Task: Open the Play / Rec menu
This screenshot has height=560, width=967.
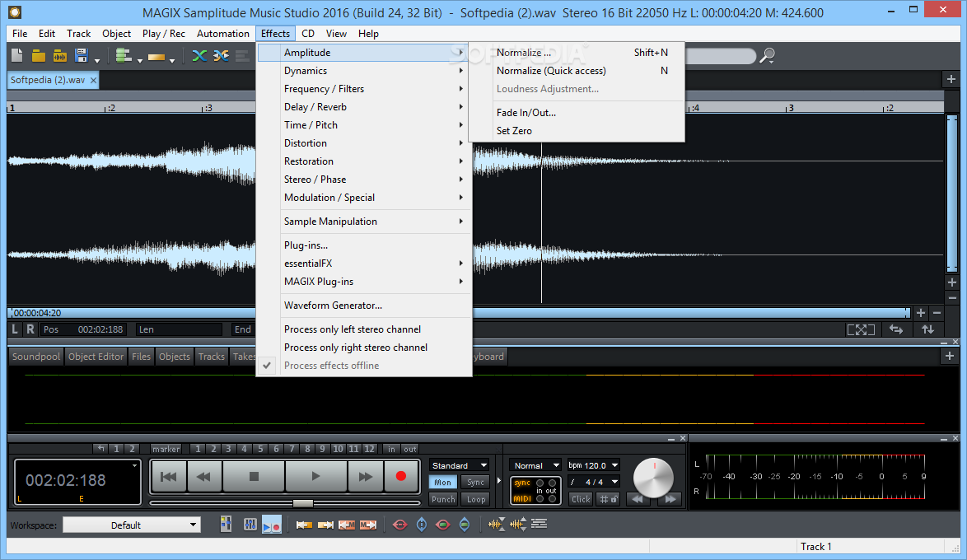Action: (x=163, y=33)
